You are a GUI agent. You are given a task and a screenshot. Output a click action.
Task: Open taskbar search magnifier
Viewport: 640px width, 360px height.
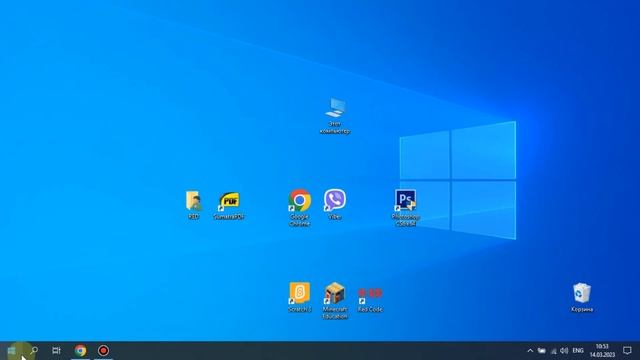coord(34,351)
